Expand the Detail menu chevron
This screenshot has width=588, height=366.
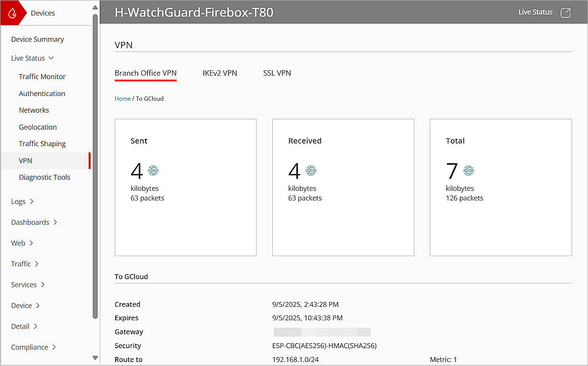tap(36, 327)
